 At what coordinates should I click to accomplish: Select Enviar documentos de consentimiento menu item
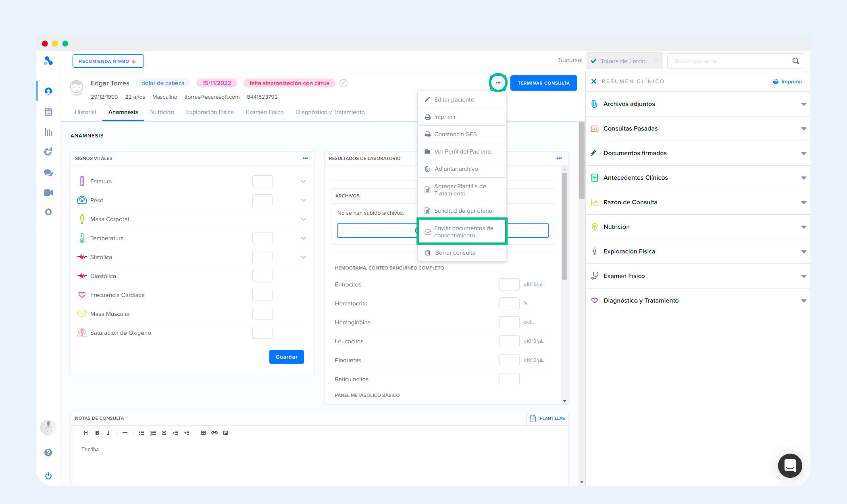(x=462, y=232)
